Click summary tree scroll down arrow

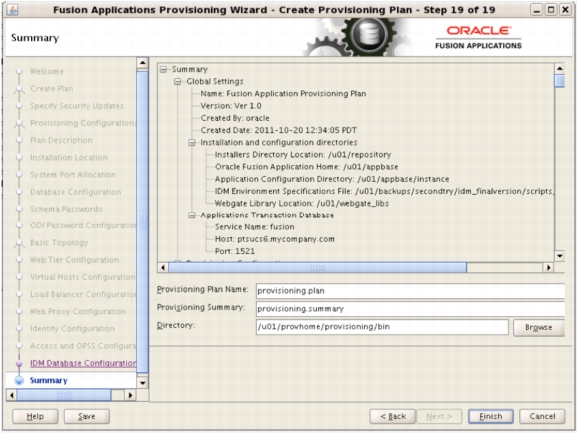pos(560,256)
